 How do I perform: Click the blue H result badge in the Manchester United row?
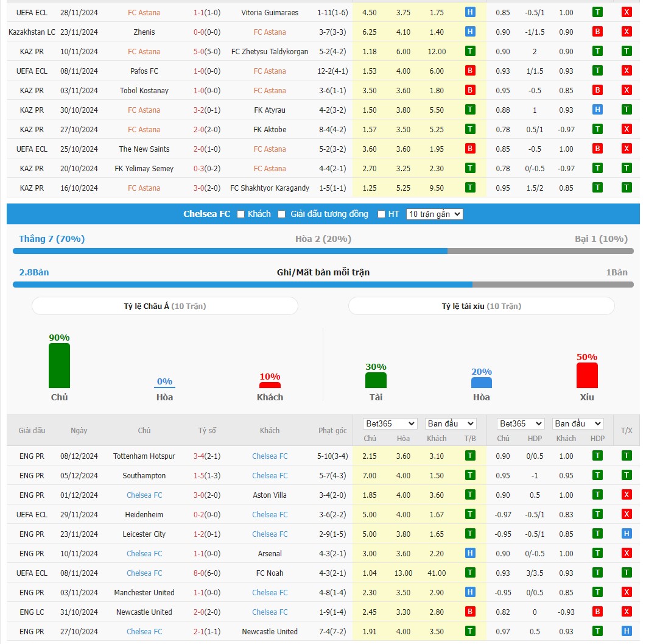click(470, 592)
